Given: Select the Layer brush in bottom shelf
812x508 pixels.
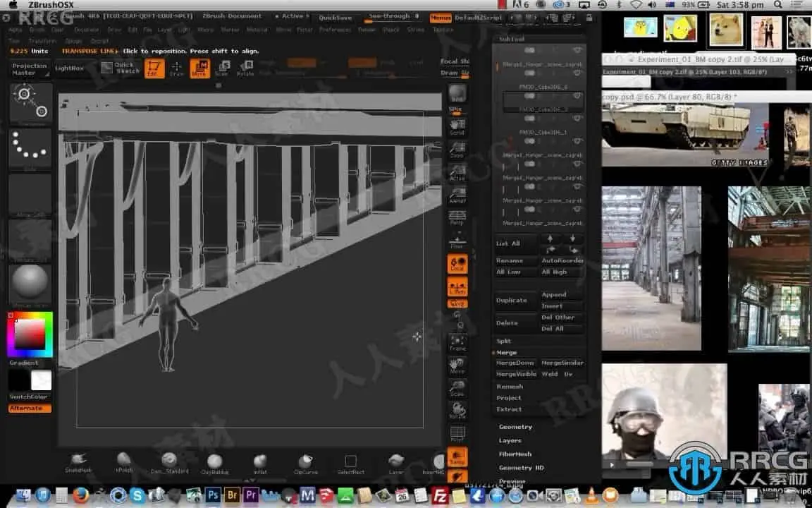Looking at the screenshot, I should pyautogui.click(x=396, y=463).
